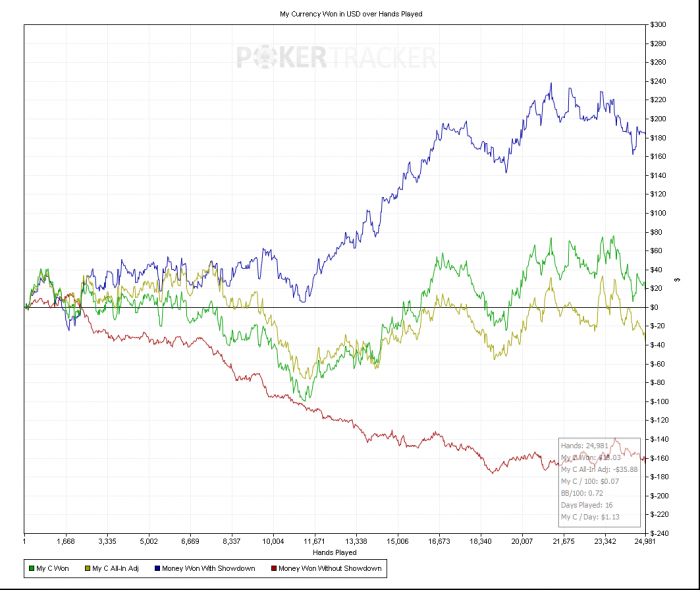The width and height of the screenshot is (700, 590).
Task: Click the green My C Won legend swatch
Action: (31, 568)
